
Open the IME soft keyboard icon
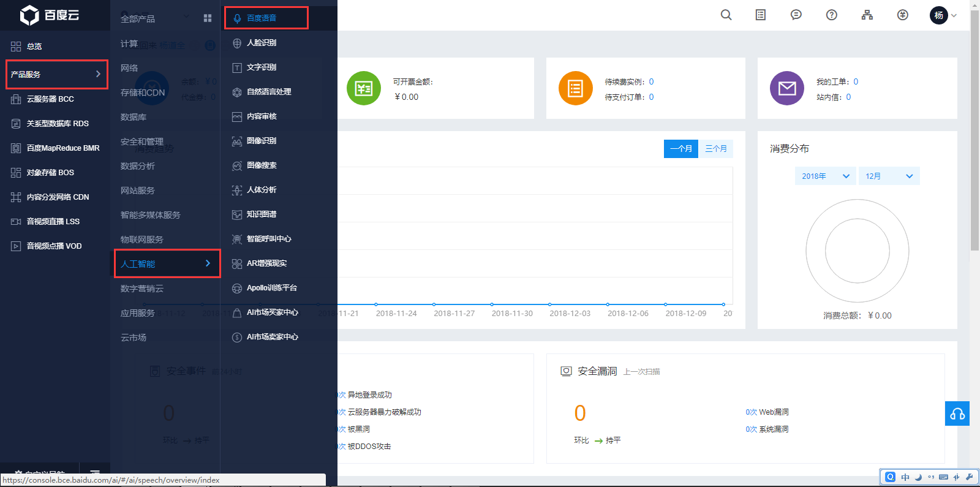(943, 477)
